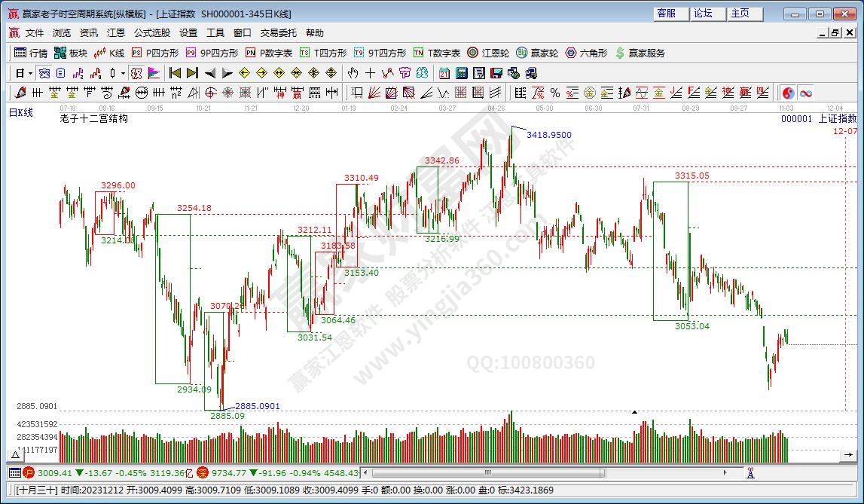The image size is (864, 504).
Task: Click the 客服 button in title bar
Action: [667, 14]
